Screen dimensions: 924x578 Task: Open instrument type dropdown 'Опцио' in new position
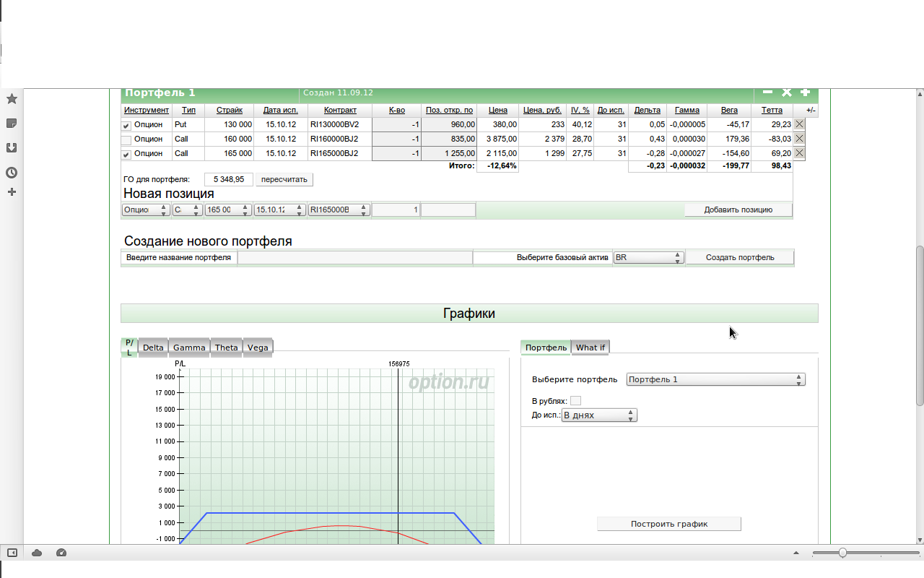(146, 210)
